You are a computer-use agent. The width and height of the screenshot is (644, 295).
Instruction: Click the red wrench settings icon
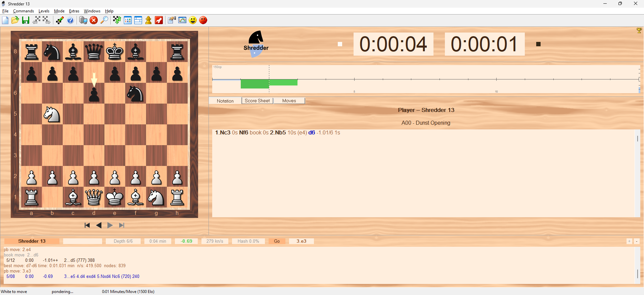coord(159,20)
